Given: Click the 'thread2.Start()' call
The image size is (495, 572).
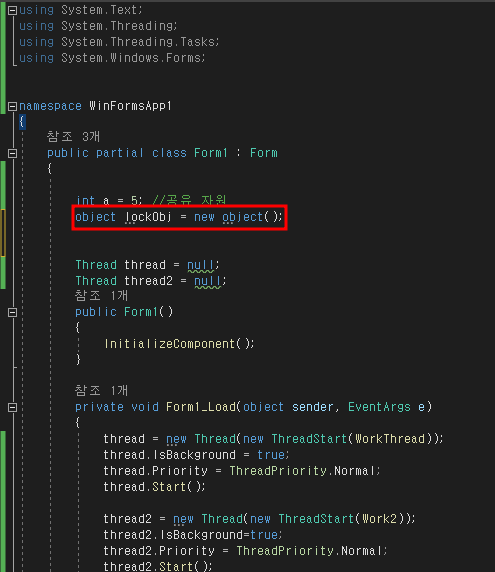Looking at the screenshot, I should (158, 566).
